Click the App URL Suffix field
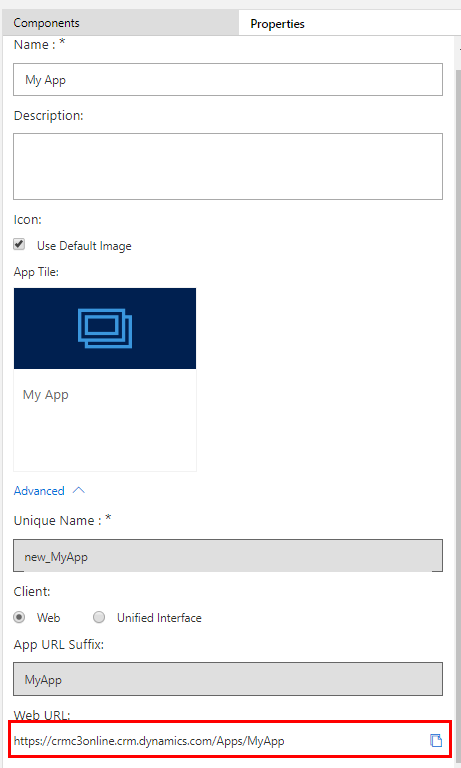Screen dimensions: 461x768 [228, 679]
